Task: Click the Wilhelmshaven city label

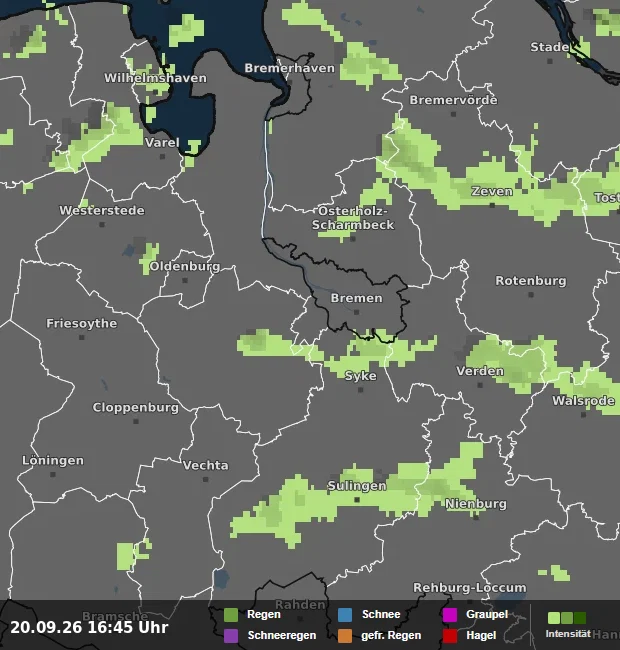Action: tap(155, 78)
